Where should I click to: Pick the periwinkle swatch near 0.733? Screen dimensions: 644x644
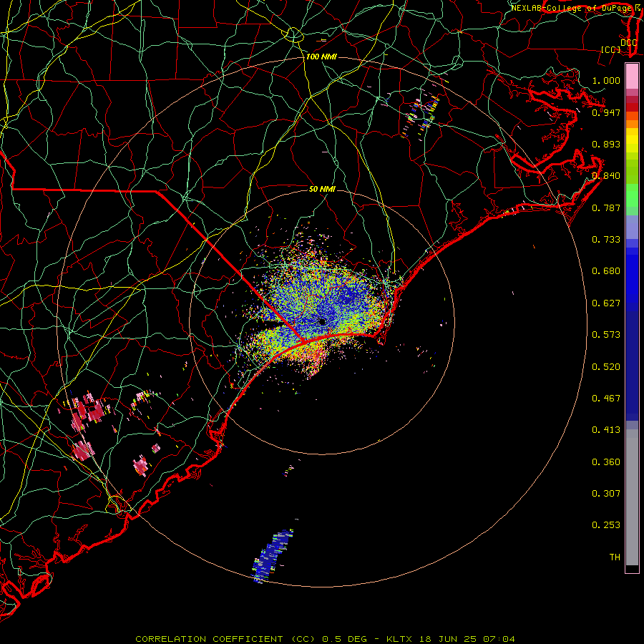(632, 227)
